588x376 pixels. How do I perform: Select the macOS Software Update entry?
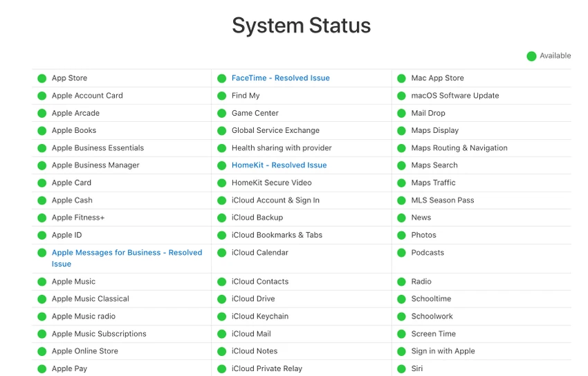455,96
